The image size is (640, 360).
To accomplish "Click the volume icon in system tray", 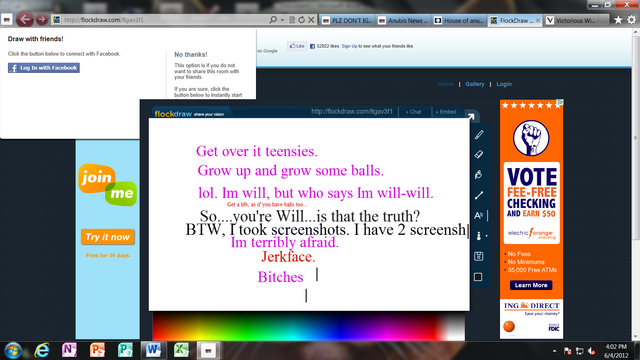I will (x=591, y=351).
